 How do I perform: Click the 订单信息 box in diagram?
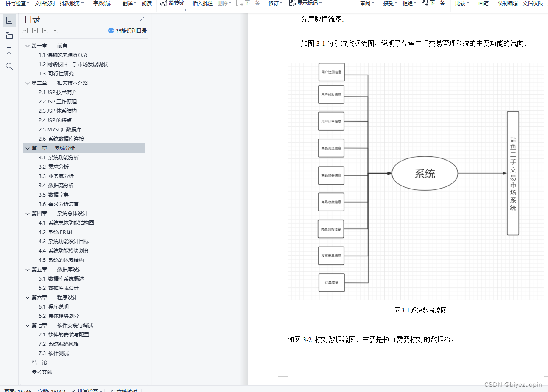pyautogui.click(x=331, y=282)
